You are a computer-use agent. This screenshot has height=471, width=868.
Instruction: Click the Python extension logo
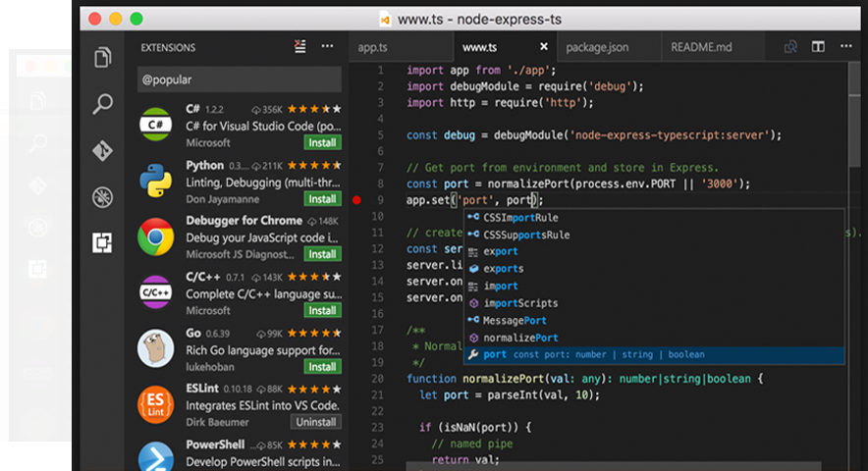pyautogui.click(x=155, y=181)
